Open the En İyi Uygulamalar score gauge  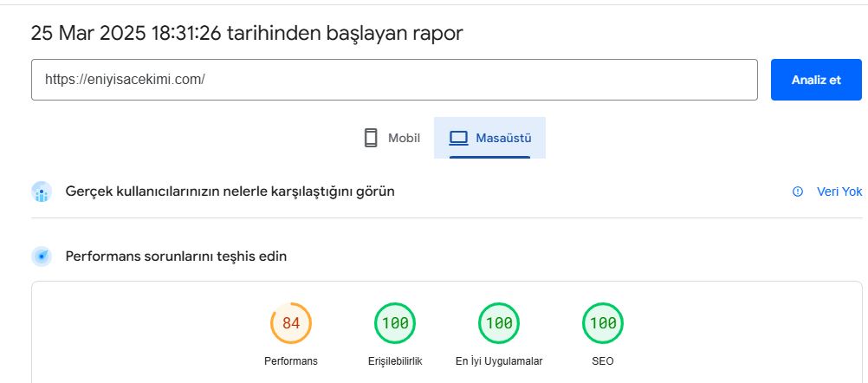click(499, 323)
